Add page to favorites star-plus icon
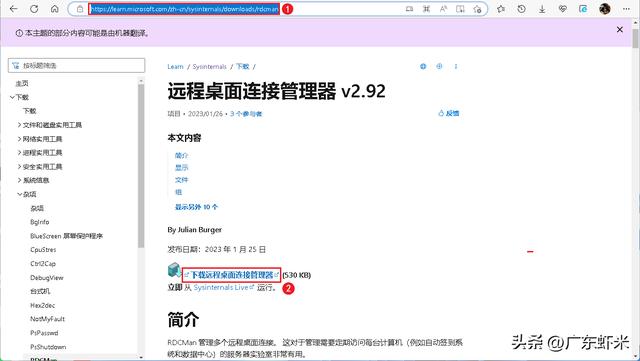 click(477, 9)
